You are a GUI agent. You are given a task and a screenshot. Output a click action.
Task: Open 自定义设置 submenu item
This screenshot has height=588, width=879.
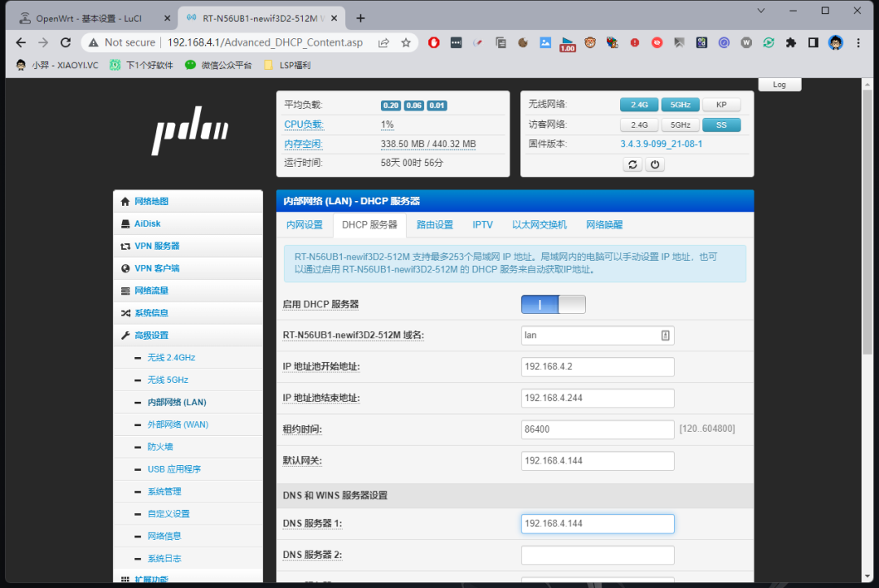pyautogui.click(x=168, y=514)
